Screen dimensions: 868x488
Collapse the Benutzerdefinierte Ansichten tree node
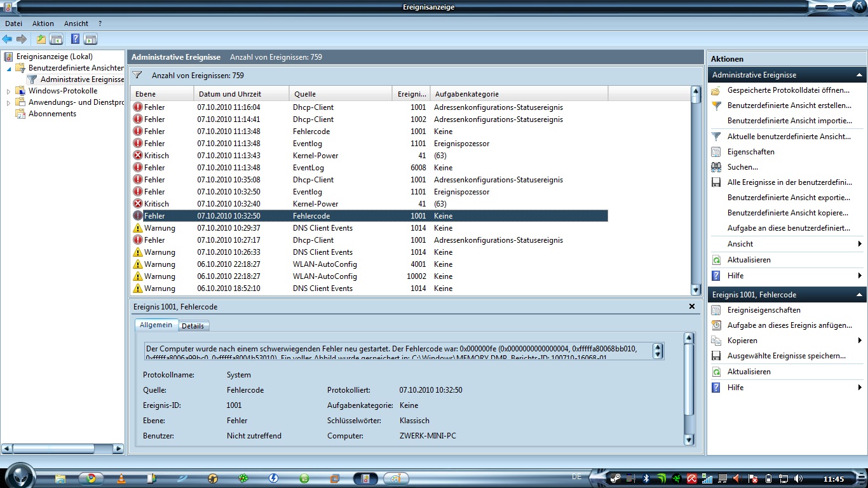coord(9,68)
